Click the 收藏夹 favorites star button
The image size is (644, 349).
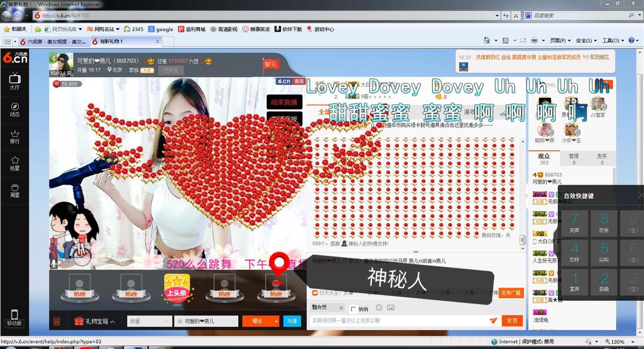tap(15, 29)
